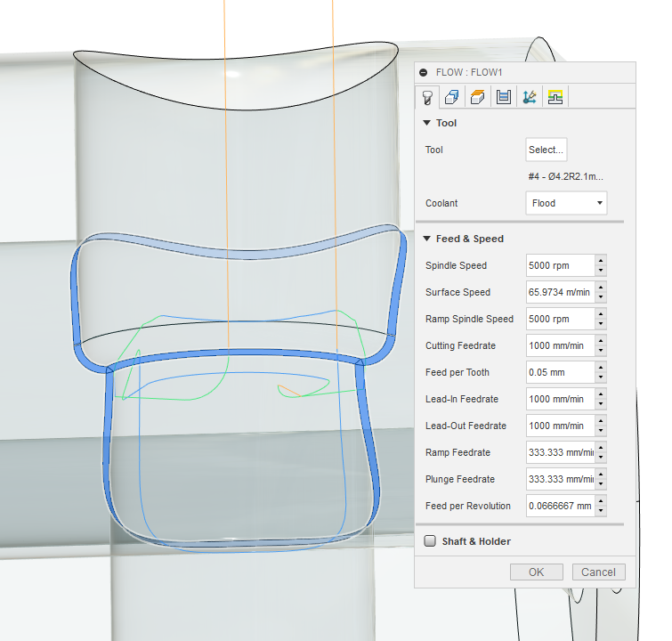The height and width of the screenshot is (641, 672).
Task: Increase Surface Speed with up arrow
Action: (x=601, y=287)
